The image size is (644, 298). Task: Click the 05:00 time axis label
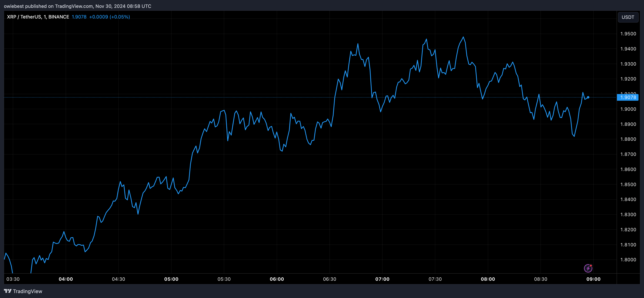pyautogui.click(x=171, y=279)
